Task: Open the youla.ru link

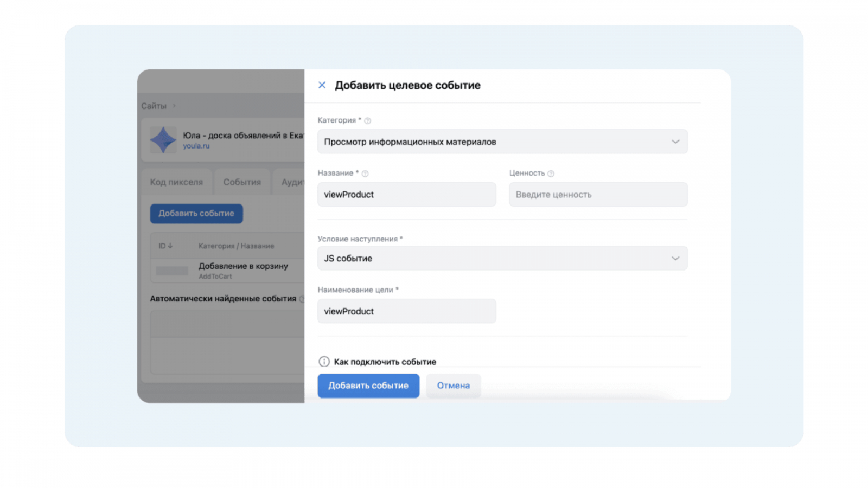Action: (196, 146)
